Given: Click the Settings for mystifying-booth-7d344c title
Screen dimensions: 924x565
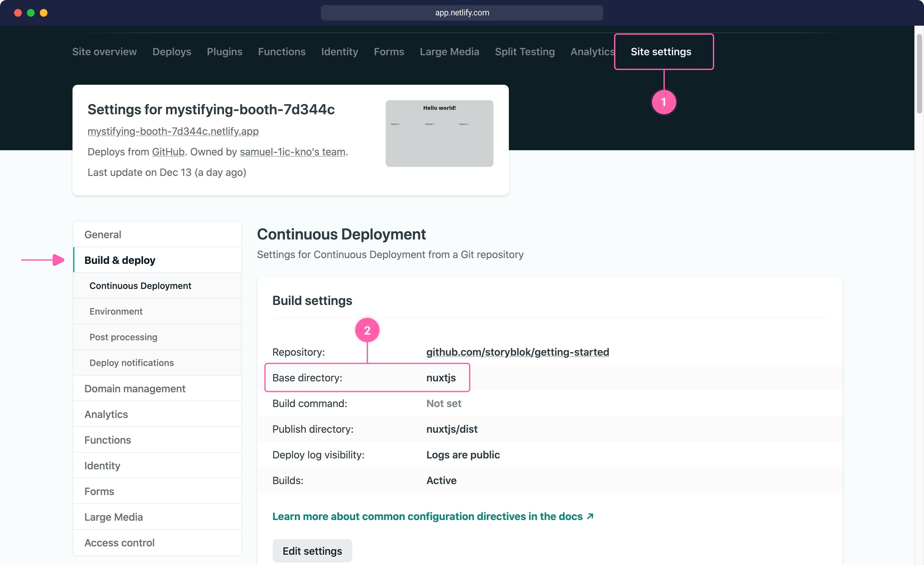Looking at the screenshot, I should 211,109.
